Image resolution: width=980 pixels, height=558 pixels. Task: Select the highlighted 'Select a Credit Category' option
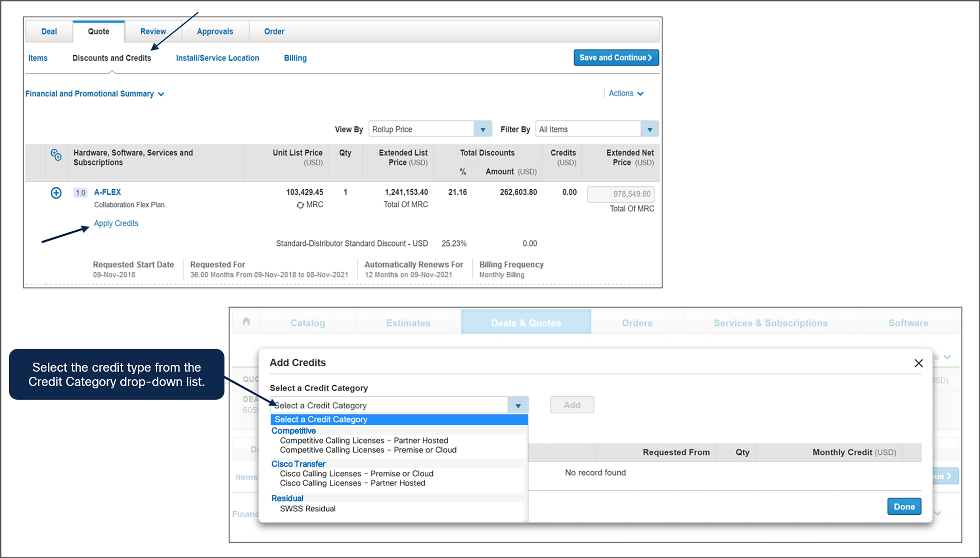click(399, 420)
